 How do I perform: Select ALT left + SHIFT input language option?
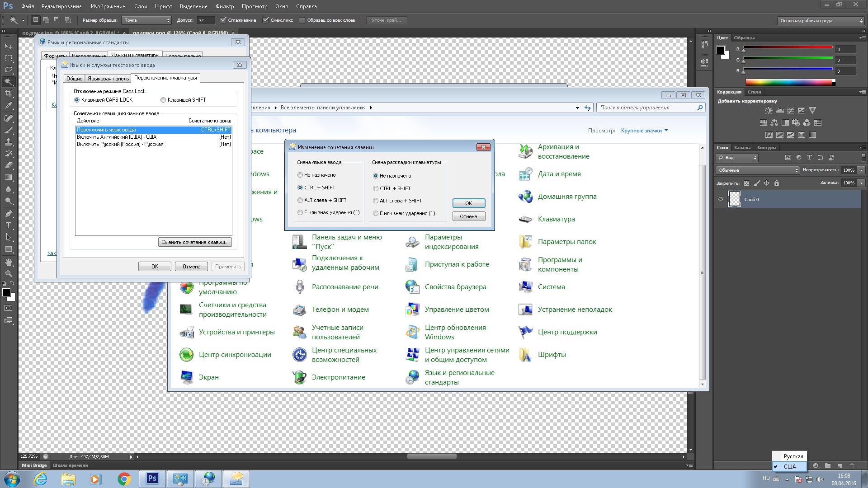tap(300, 200)
